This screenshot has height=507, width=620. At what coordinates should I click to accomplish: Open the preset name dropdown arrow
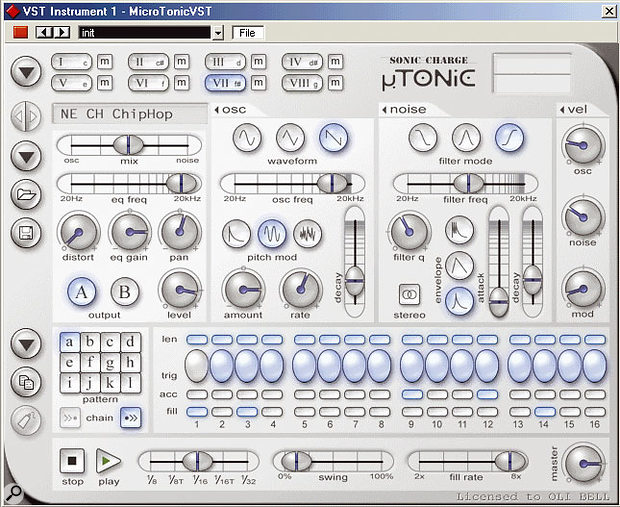[x=218, y=33]
